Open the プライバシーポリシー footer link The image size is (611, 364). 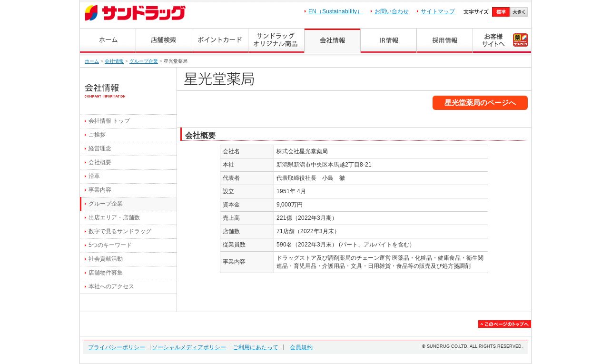point(117,347)
